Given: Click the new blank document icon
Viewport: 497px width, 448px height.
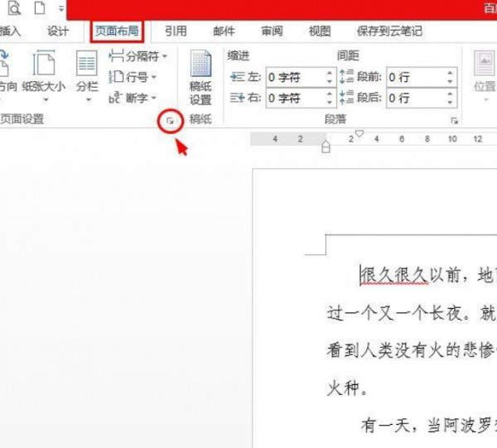Looking at the screenshot, I should (x=40, y=7).
